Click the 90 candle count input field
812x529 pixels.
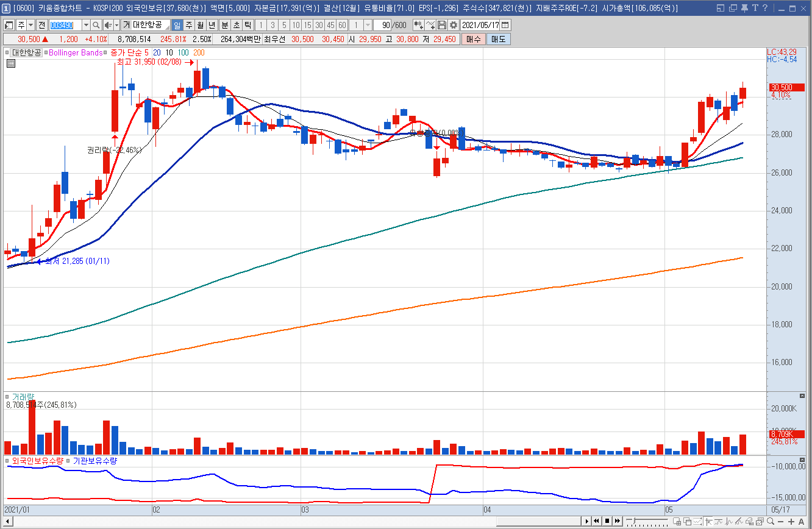pyautogui.click(x=383, y=25)
